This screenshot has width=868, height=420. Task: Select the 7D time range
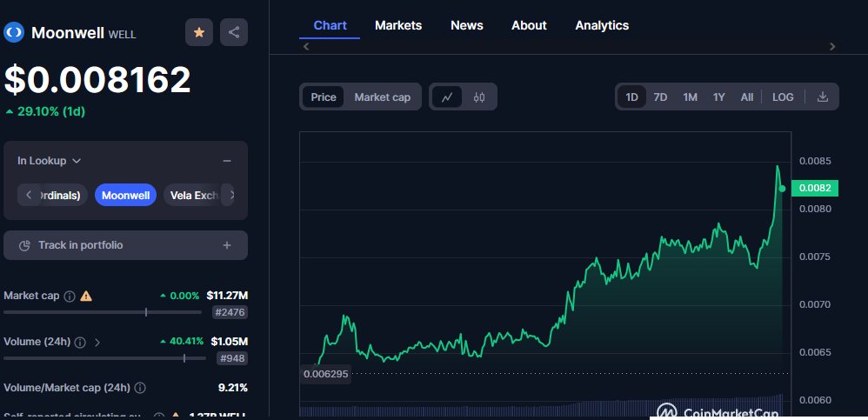point(660,97)
